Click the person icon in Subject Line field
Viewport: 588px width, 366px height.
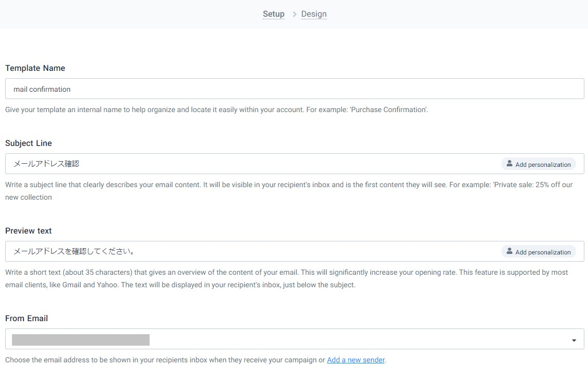509,164
